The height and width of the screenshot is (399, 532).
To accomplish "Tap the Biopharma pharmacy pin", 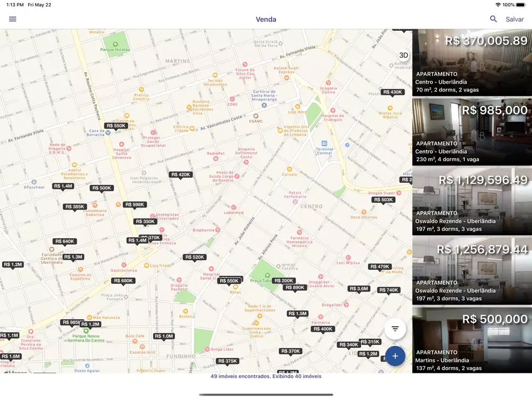I will (218, 230).
